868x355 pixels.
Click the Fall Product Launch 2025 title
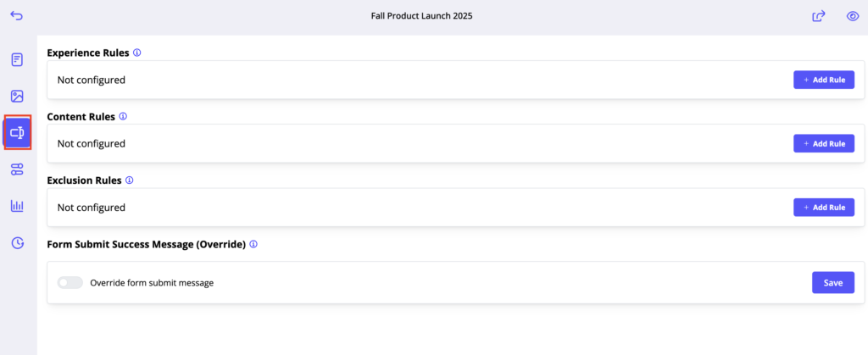pyautogui.click(x=422, y=16)
